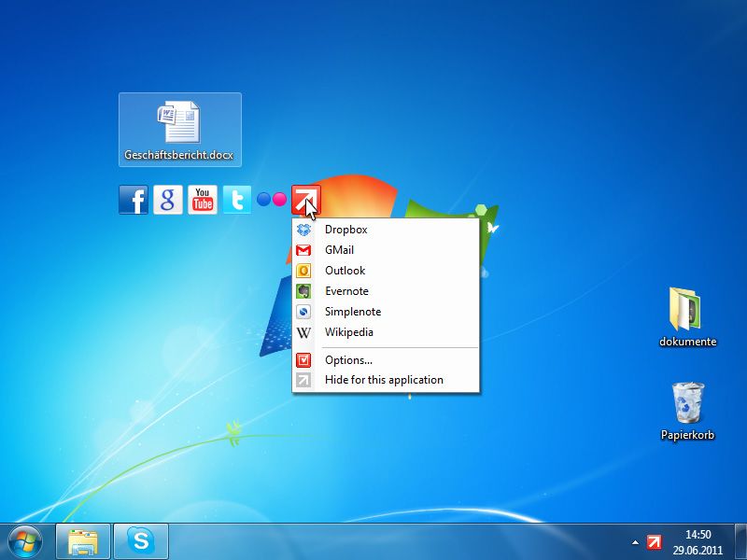Click the Flickr dots icon in the share bar

(272, 199)
